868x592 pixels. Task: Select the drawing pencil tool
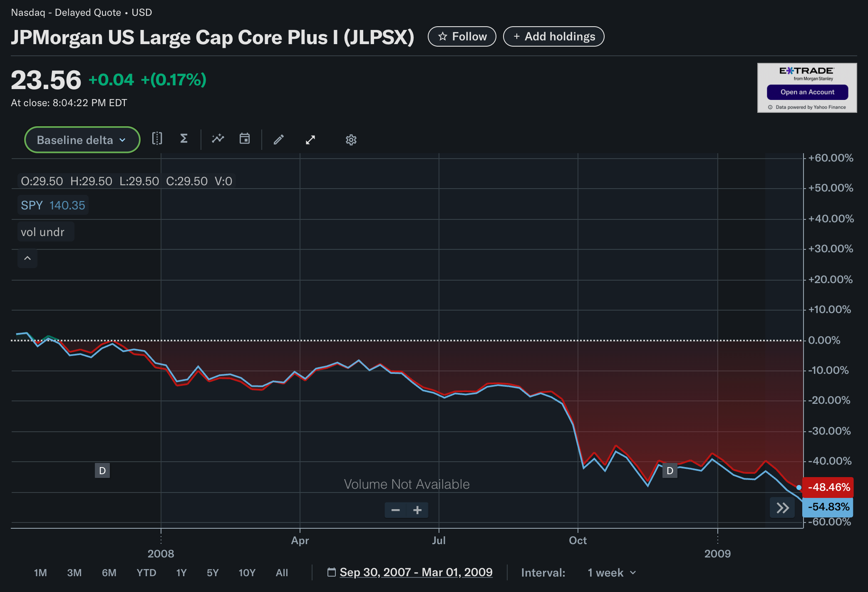click(279, 139)
